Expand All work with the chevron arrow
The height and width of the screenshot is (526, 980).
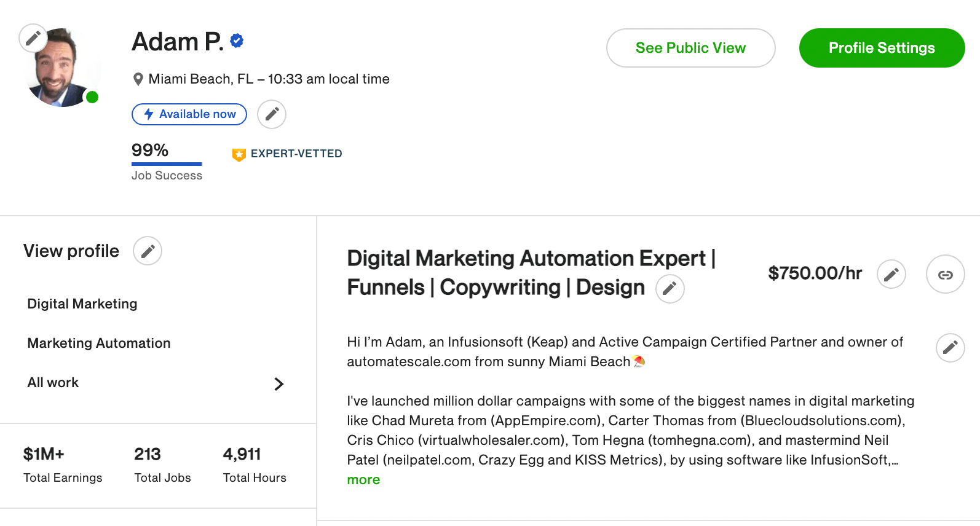pyautogui.click(x=279, y=384)
